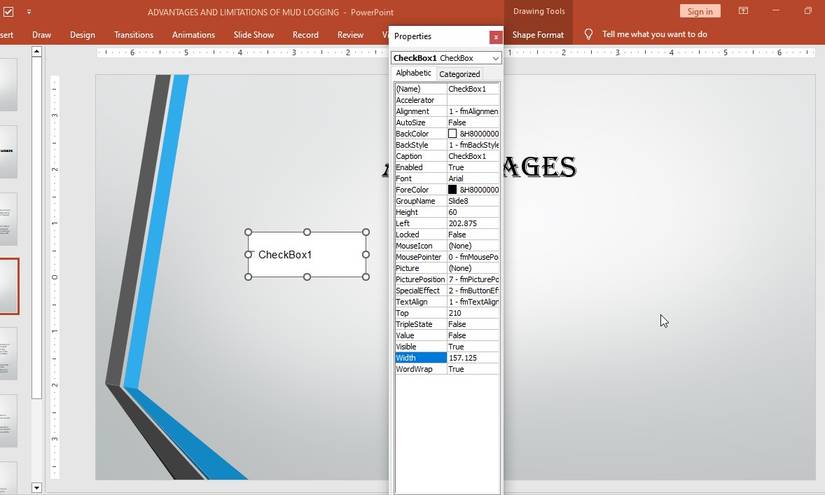Click the Value property False
The image size is (825, 495).
473,335
